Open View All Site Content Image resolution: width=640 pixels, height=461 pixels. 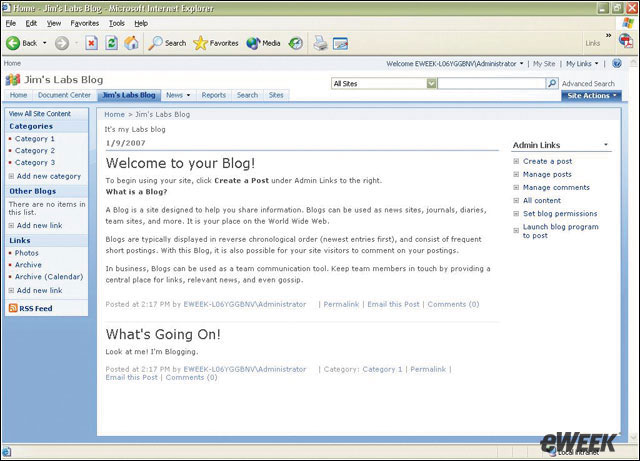point(40,114)
